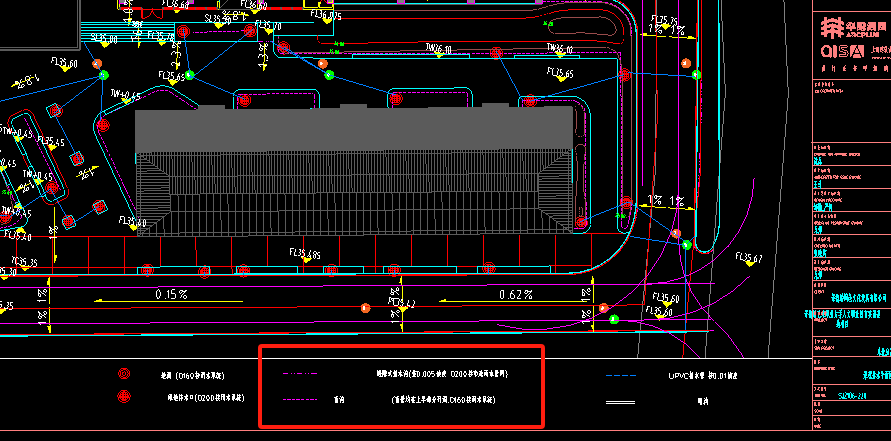Image resolution: width=891 pixels, height=441 pixels.
Task: Select the SU206-210 drawing number text
Action: (x=853, y=394)
